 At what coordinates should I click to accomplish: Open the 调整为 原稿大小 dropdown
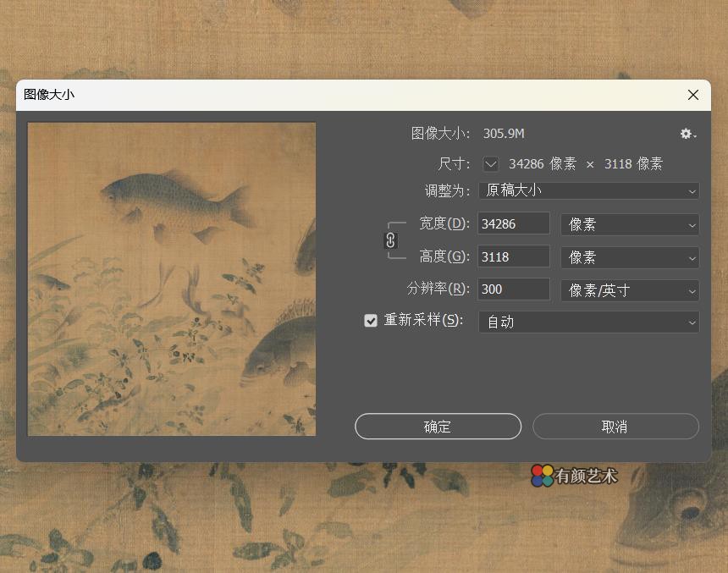tap(588, 190)
